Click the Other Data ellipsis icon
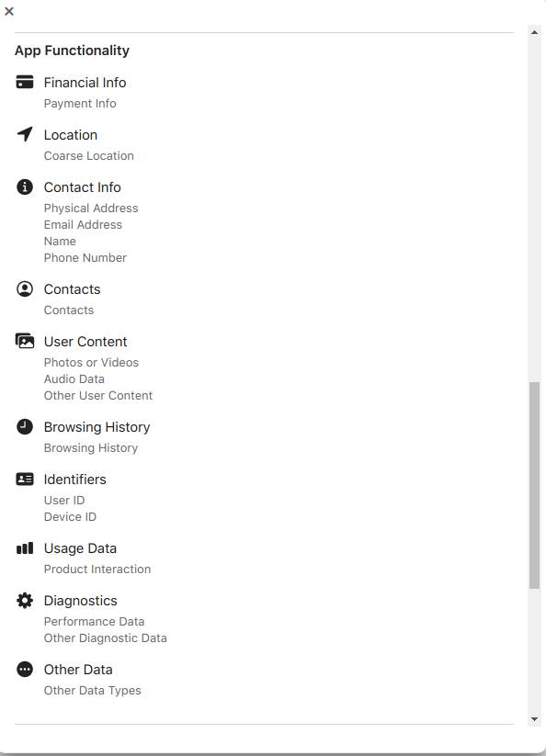 click(x=26, y=669)
